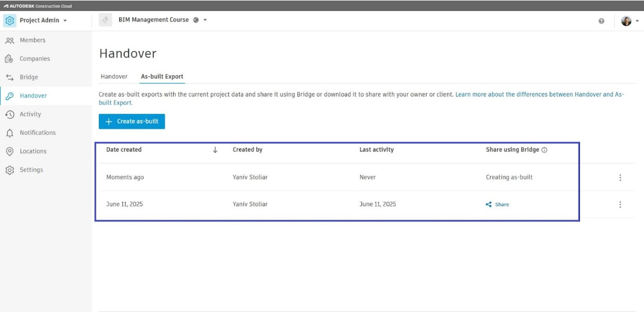Screen dimensions: 644x312
Task: Click the Bridge arrows icon in sidebar
Action: point(9,77)
